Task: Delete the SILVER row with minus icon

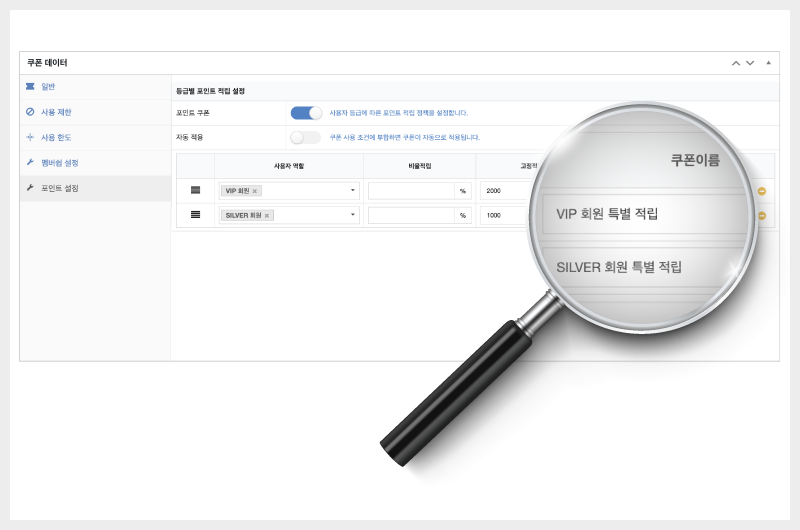Action: [x=761, y=215]
